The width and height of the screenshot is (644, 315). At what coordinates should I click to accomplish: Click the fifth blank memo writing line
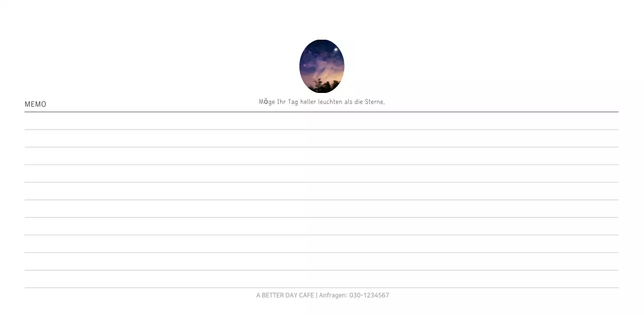click(321, 191)
